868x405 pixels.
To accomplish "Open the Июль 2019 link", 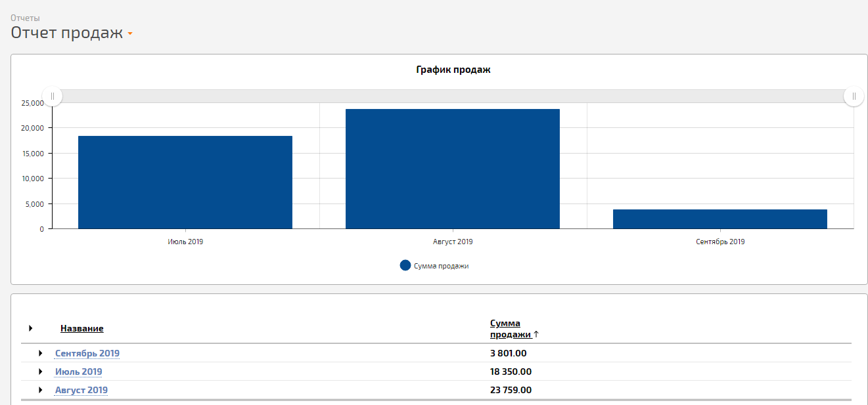I will pyautogui.click(x=78, y=372).
